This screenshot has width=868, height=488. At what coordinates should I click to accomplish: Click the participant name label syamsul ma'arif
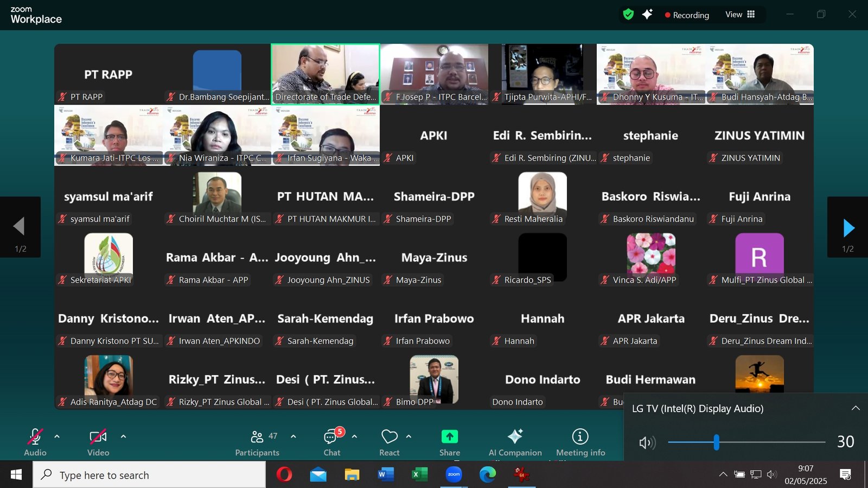tap(100, 219)
